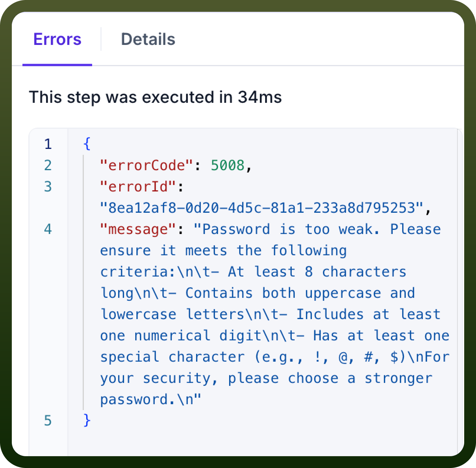
Task: Switch to the Details tab
Action: [148, 39]
